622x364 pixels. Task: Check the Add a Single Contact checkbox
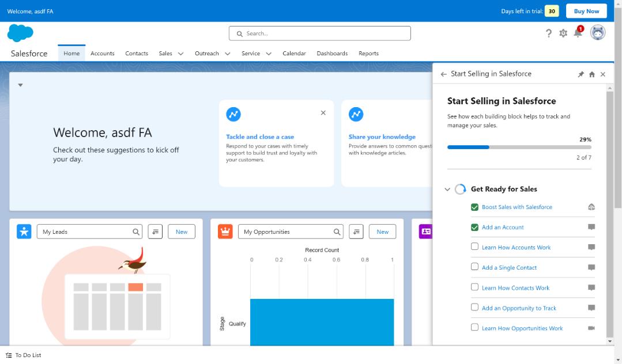pyautogui.click(x=474, y=267)
